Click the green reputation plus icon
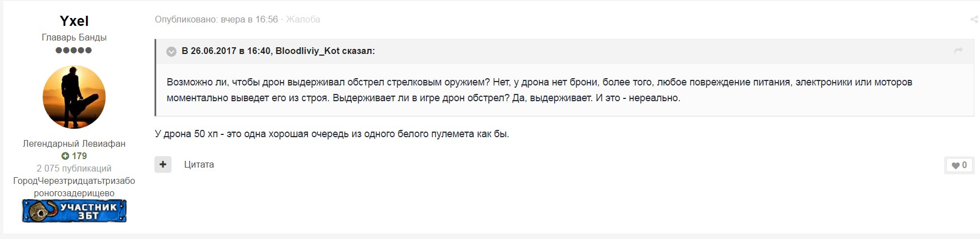The width and height of the screenshot is (980, 239). click(65, 156)
